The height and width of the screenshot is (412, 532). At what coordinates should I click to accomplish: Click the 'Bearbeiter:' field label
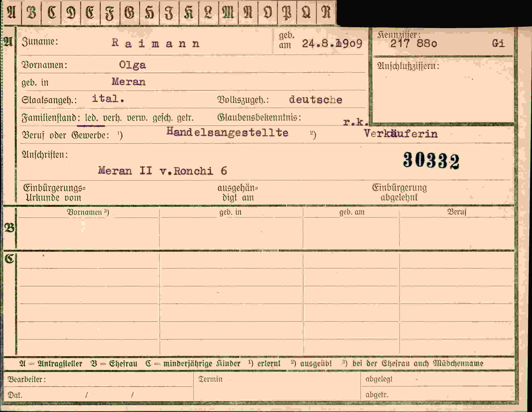point(27,379)
